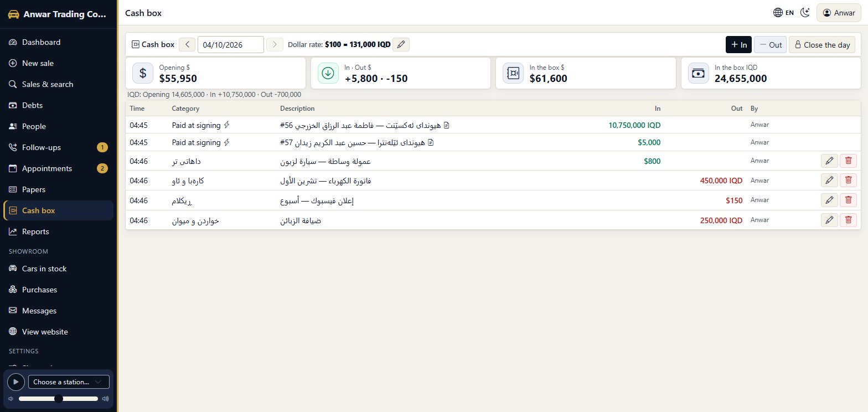Click the cash box date field
Viewport: 868px width, 412px height.
tap(231, 45)
